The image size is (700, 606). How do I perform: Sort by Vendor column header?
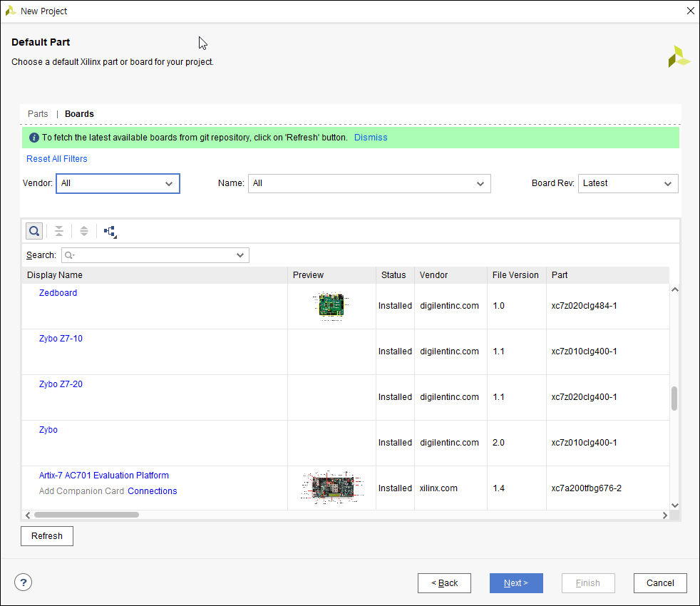coord(451,275)
